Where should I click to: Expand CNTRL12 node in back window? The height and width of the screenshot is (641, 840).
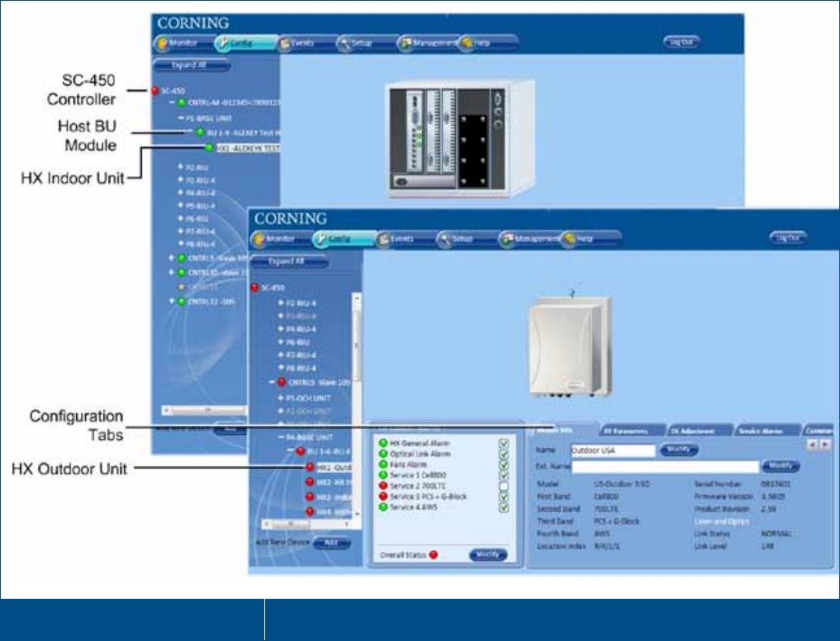point(171,302)
